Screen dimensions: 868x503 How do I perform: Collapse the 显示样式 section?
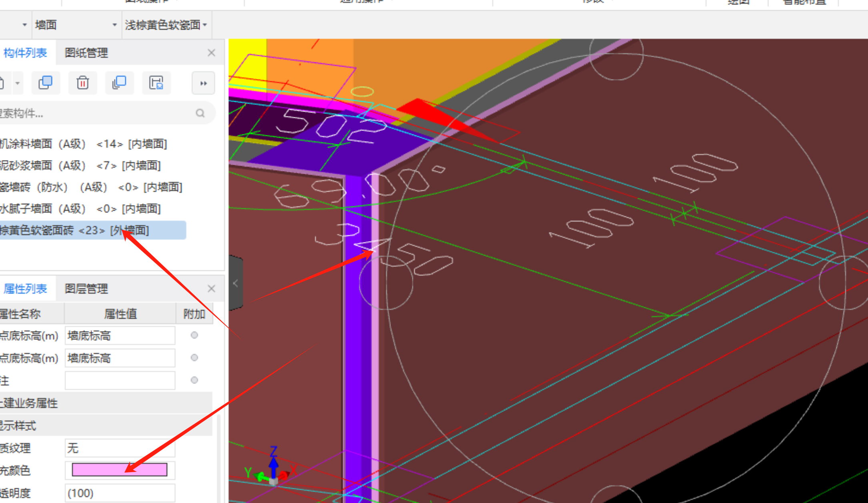(x=106, y=425)
